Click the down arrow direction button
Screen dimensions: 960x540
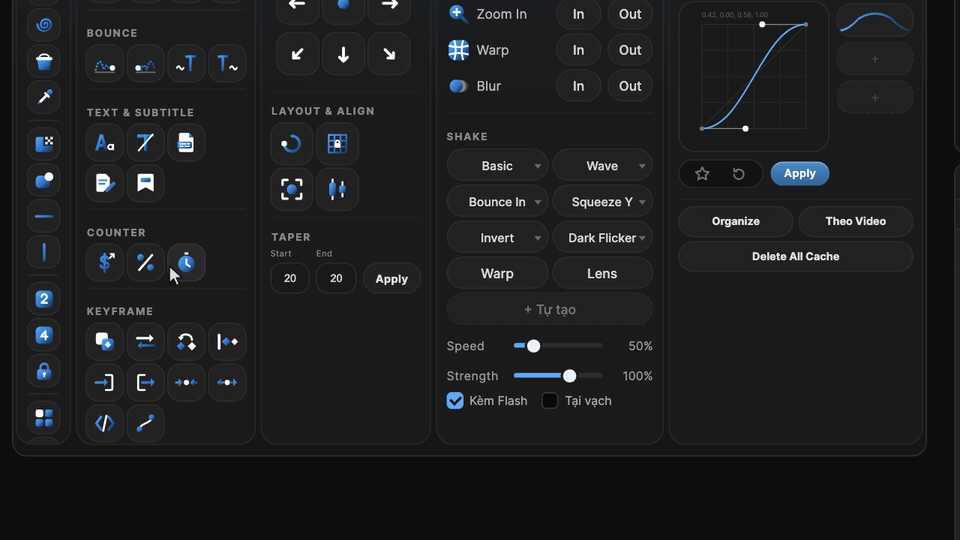343,54
